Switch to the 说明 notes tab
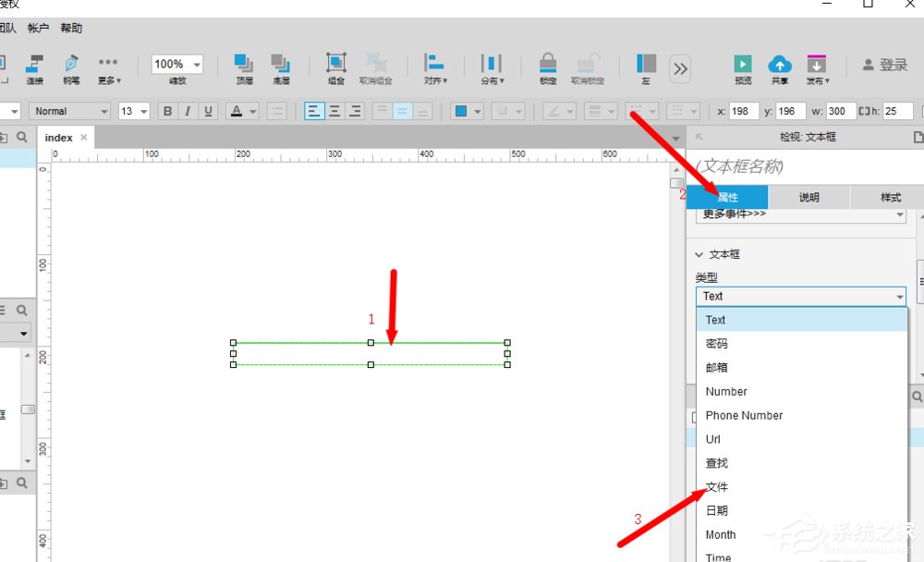This screenshot has height=562, width=924. [x=809, y=197]
